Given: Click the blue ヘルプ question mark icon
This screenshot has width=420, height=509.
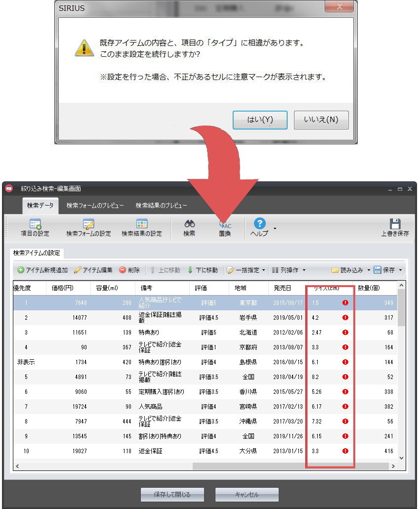Looking at the screenshot, I should [x=259, y=224].
